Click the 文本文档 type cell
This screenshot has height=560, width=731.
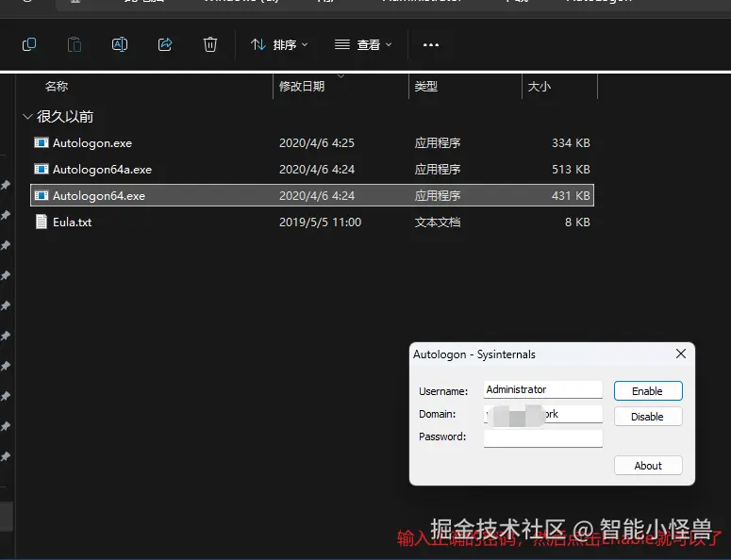click(x=438, y=222)
